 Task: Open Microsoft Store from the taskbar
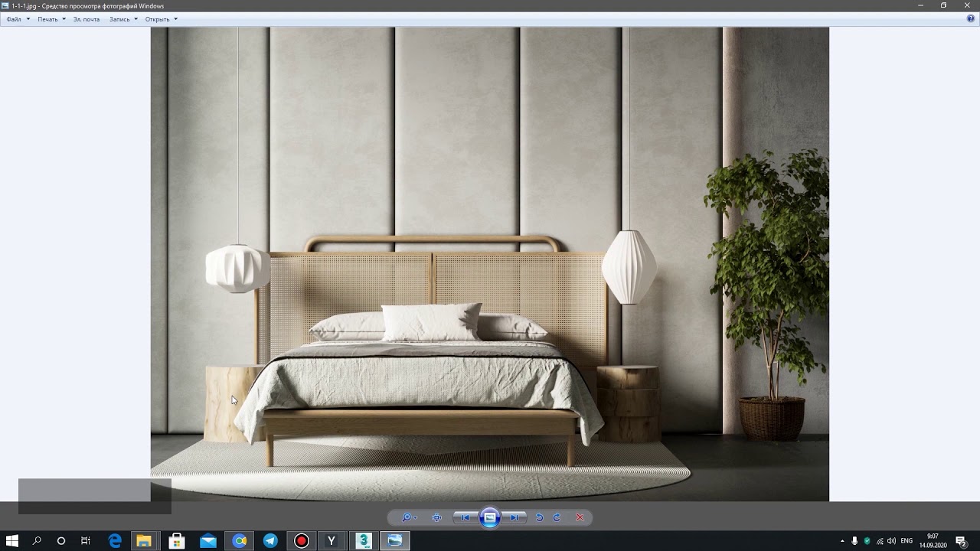tap(177, 541)
